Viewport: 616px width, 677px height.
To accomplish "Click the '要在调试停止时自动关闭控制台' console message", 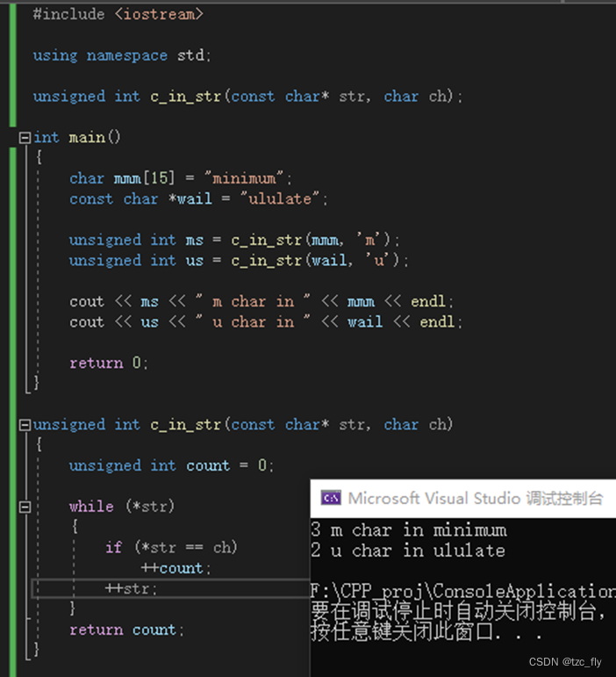I will (458, 611).
